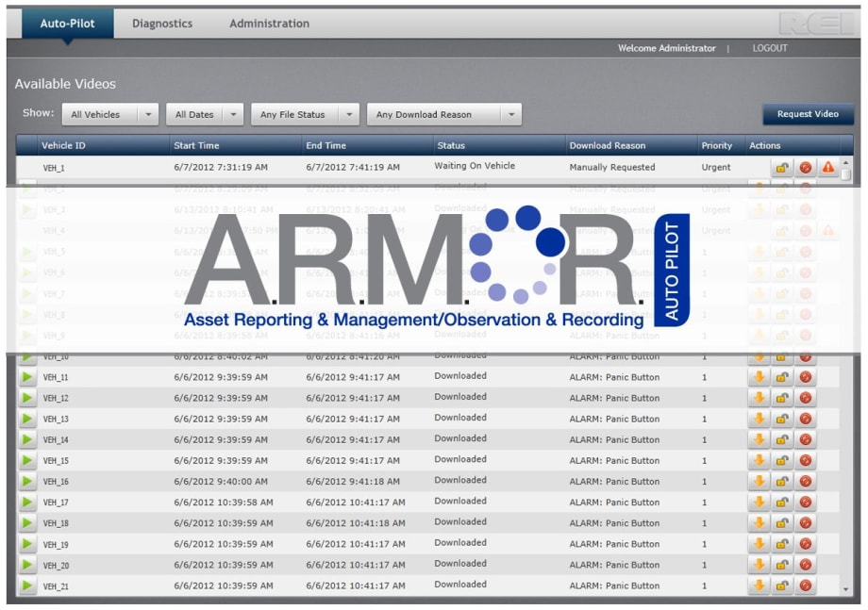The height and width of the screenshot is (610, 868).
Task: Click the red circle icon for VEH_20
Action: point(806,565)
